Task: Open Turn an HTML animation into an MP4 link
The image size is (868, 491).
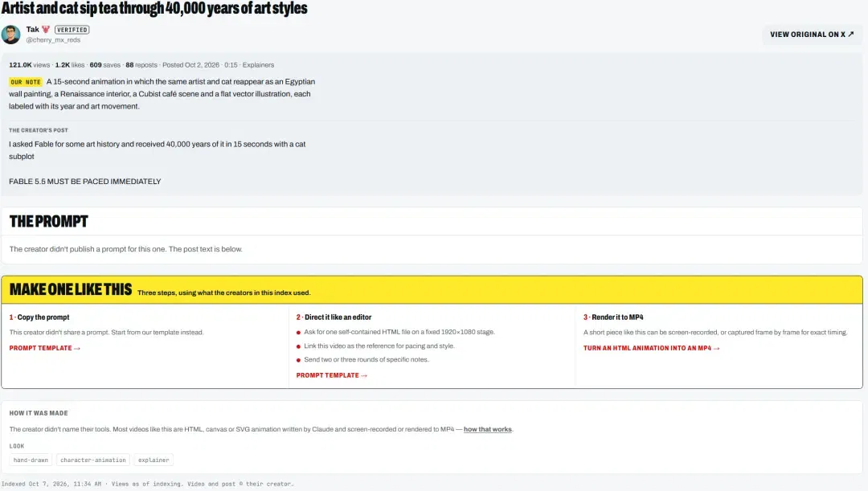Action: tap(652, 348)
